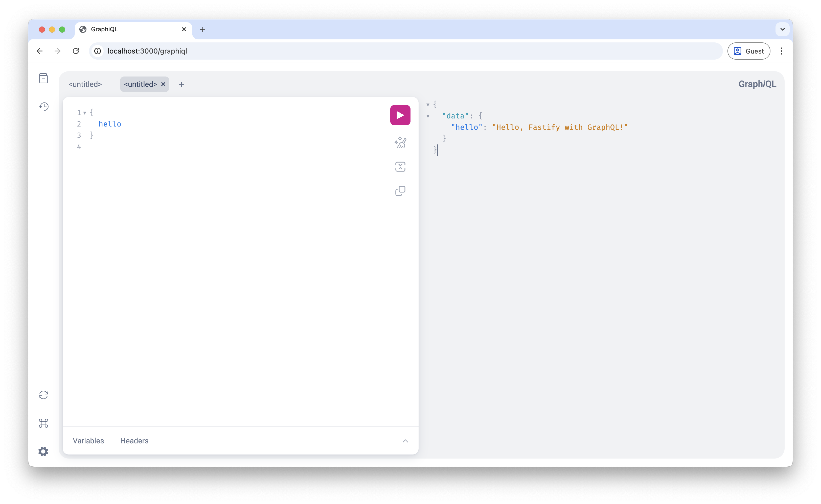This screenshot has height=504, width=821.
Task: Click the Merge fragments icon
Action: click(400, 167)
